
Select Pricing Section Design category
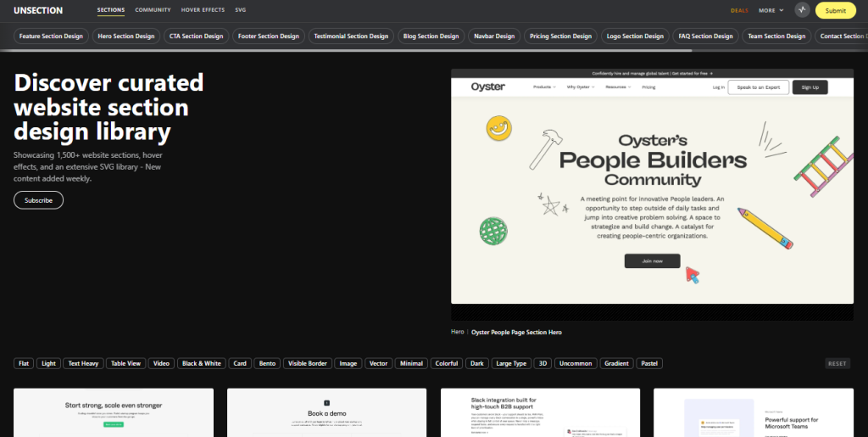pos(561,36)
